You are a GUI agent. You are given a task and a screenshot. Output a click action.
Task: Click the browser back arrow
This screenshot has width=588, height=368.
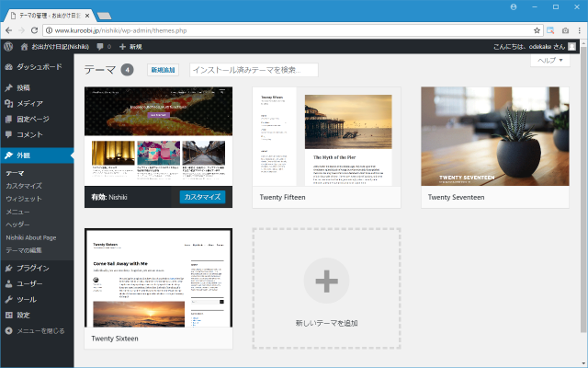point(8,30)
